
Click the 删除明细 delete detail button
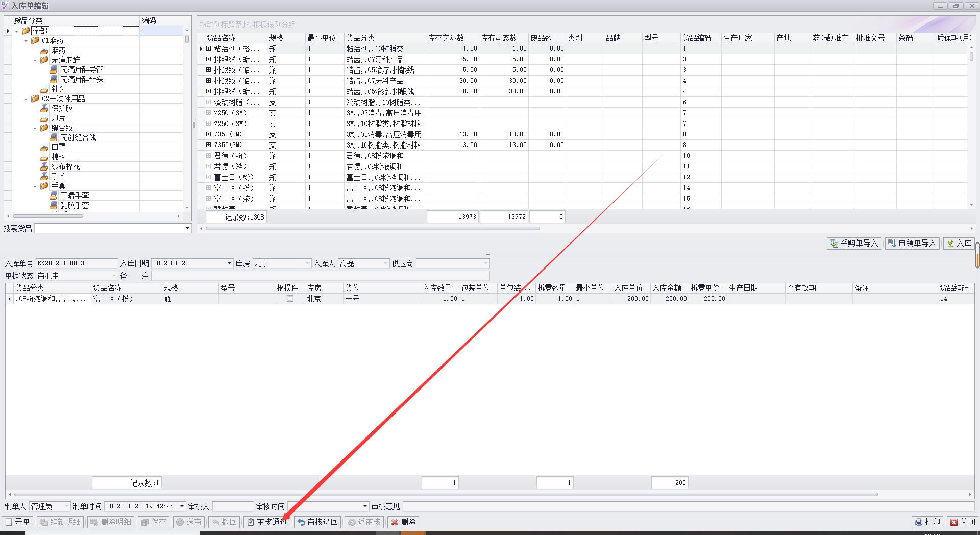point(111,522)
